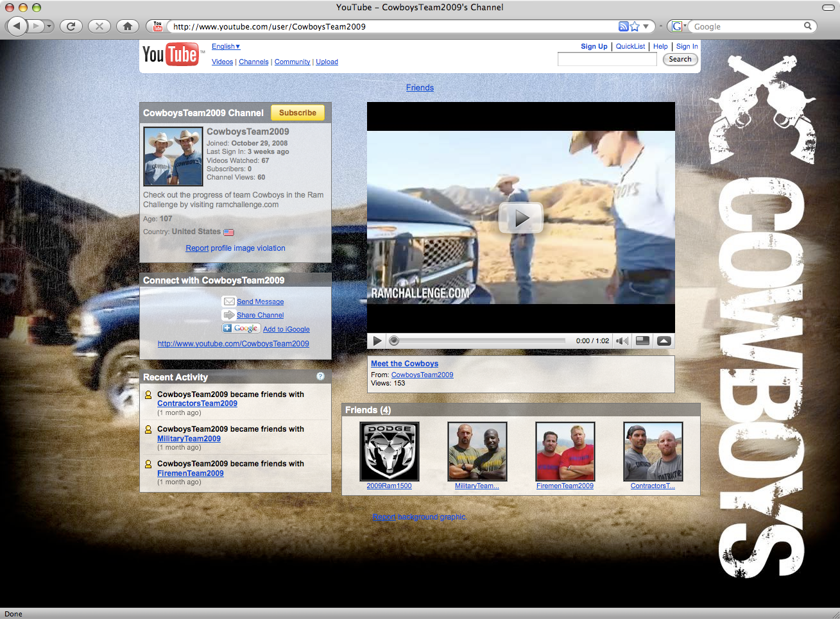Click CowboysTeam2009 link under video From

pyautogui.click(x=422, y=375)
